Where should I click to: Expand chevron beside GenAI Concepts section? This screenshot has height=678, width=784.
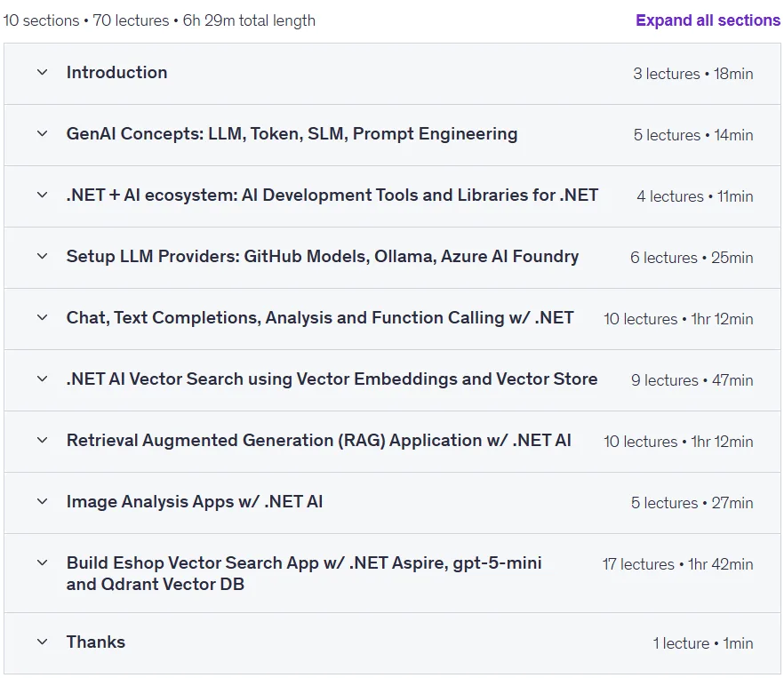pyautogui.click(x=43, y=134)
